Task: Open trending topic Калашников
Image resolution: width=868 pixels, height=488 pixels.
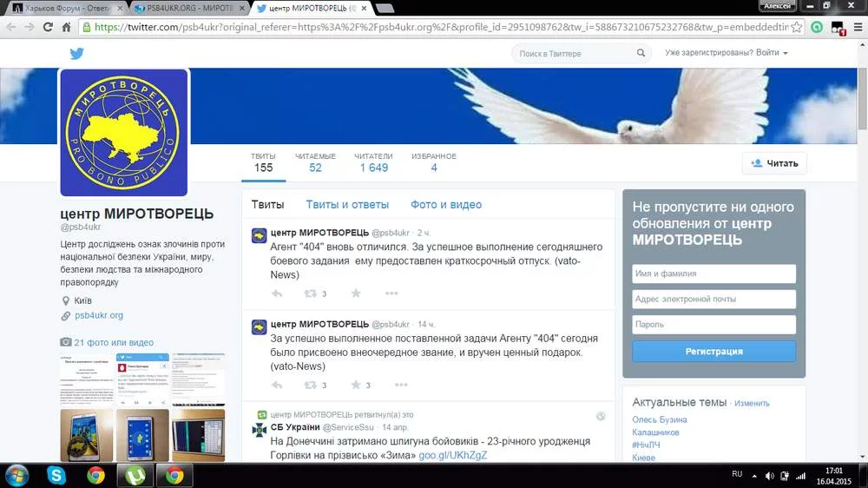Action: pyautogui.click(x=655, y=432)
